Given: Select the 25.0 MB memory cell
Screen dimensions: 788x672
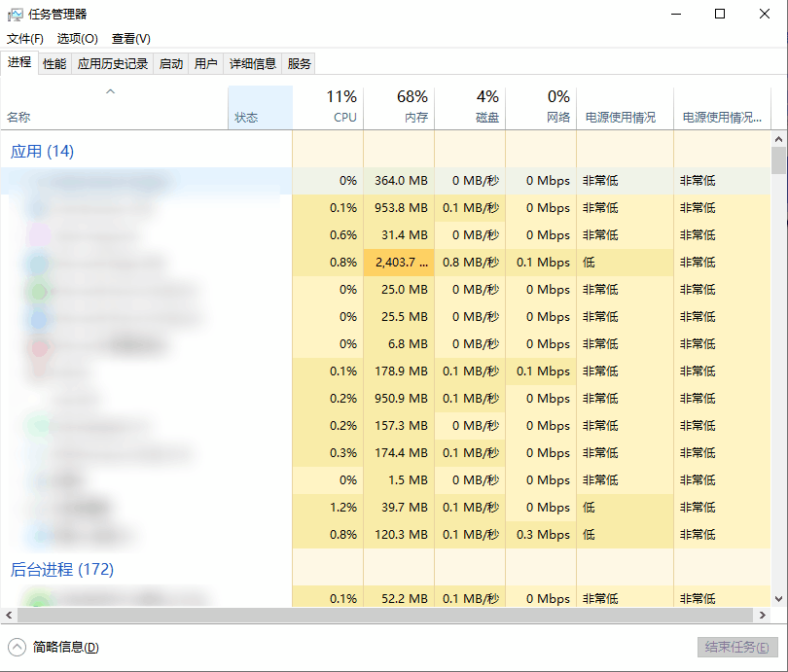Looking at the screenshot, I should click(x=399, y=290).
